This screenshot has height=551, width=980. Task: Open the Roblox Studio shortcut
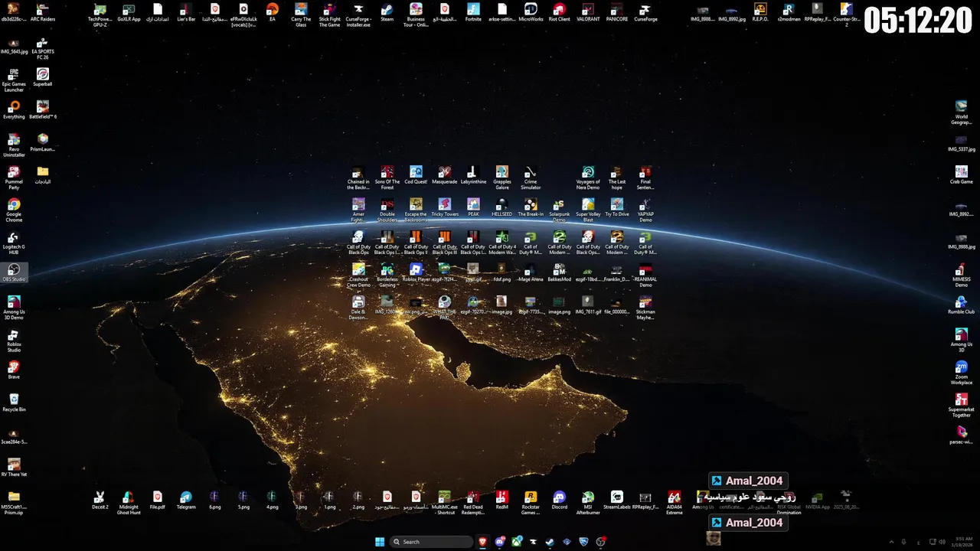pos(14,341)
